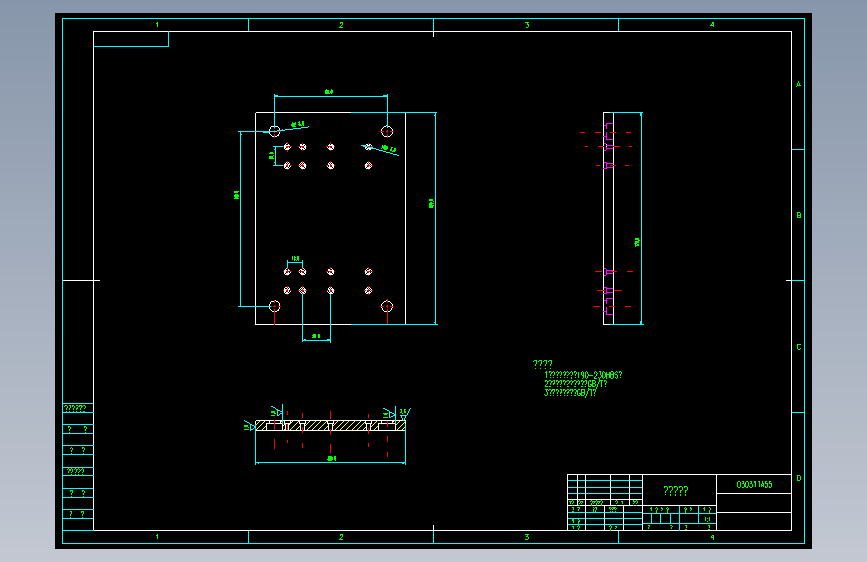The height and width of the screenshot is (562, 867).
Task: Select the hatched cross-section view of the plate
Action: point(331,425)
